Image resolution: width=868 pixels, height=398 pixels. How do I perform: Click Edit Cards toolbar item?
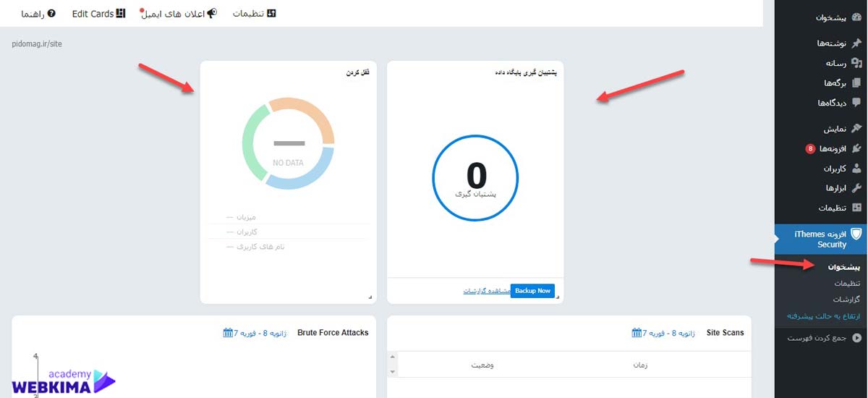tap(98, 14)
